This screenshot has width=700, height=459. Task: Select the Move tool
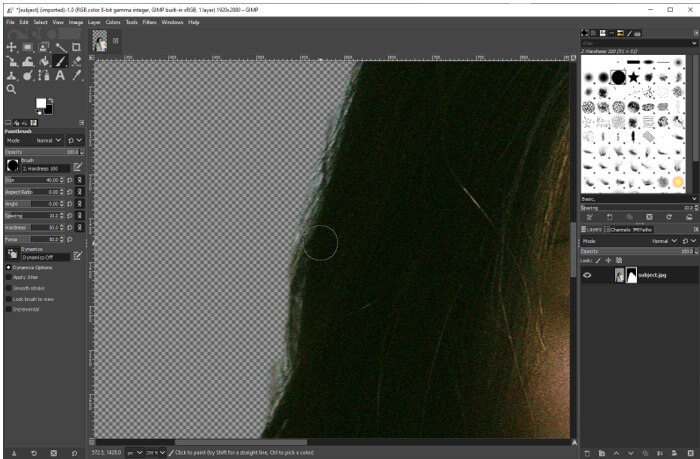pyautogui.click(x=11, y=47)
